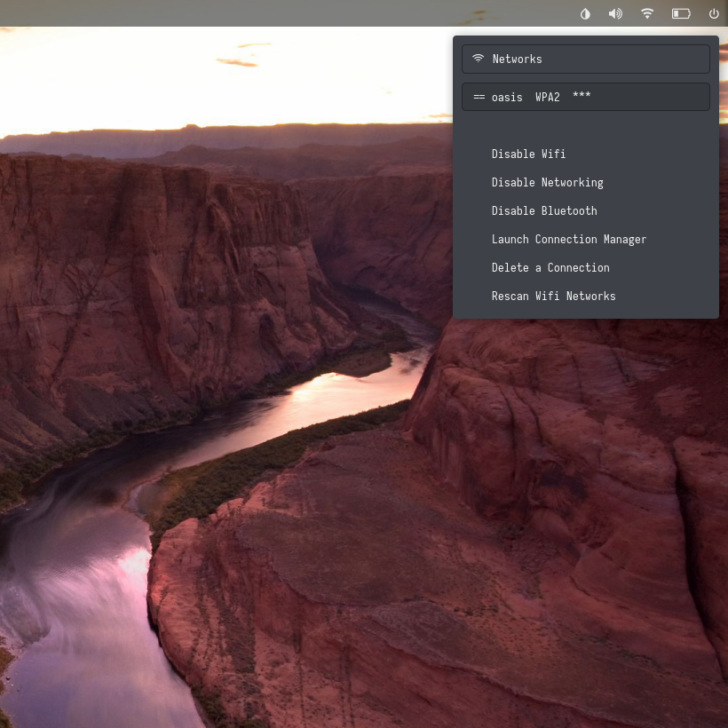This screenshot has height=728, width=728.
Task: Click the power button icon
Action: click(x=714, y=13)
